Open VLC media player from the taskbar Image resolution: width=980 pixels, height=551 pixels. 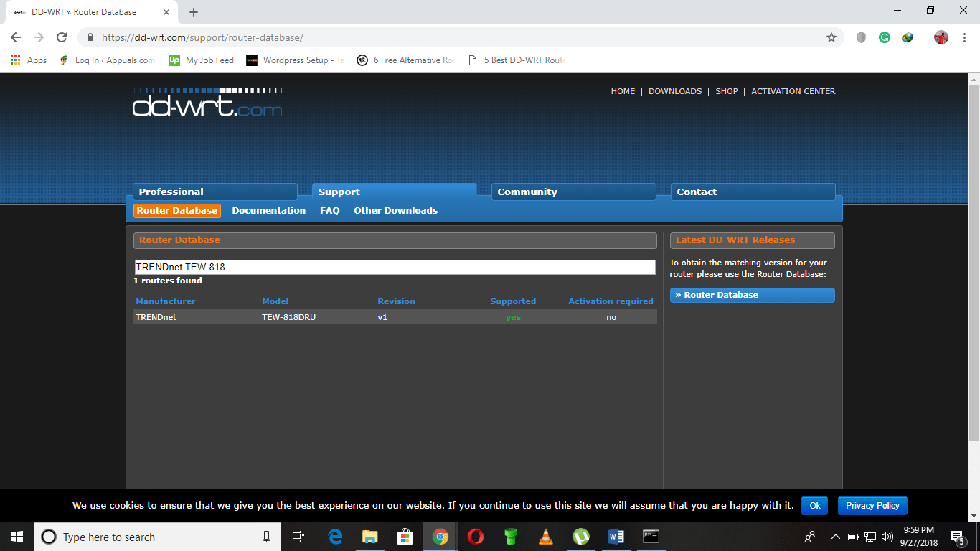coord(545,537)
